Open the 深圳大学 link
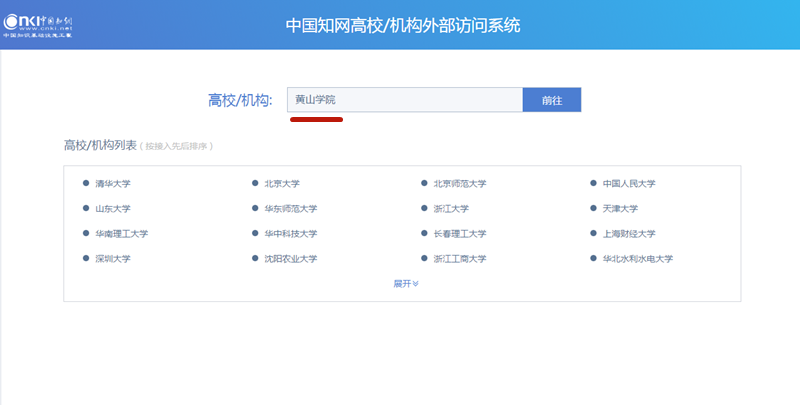 [x=112, y=259]
